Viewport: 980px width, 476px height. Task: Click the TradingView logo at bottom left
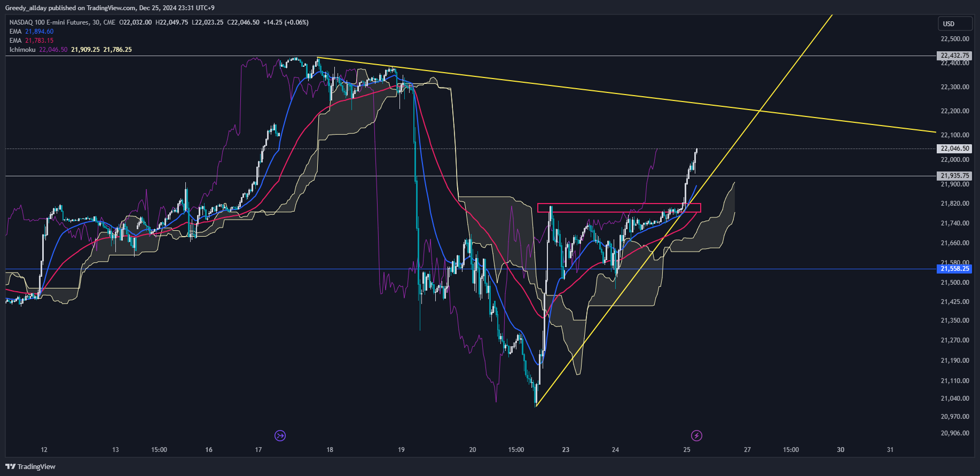pos(30,466)
